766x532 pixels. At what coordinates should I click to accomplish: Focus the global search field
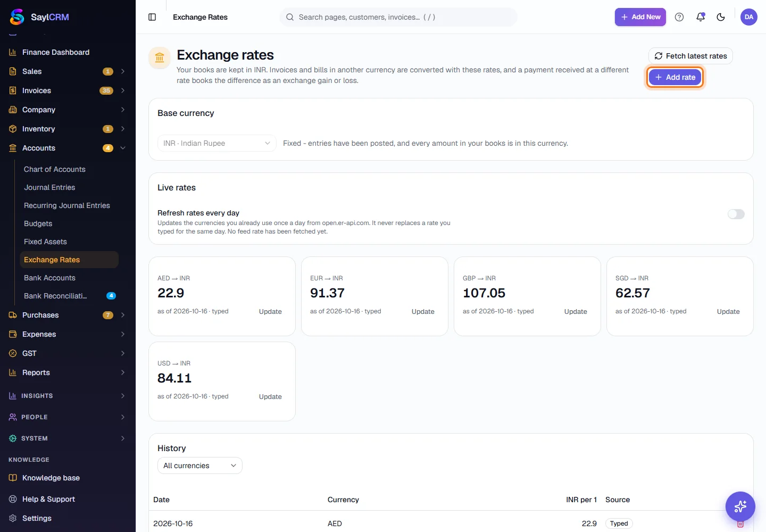398,17
